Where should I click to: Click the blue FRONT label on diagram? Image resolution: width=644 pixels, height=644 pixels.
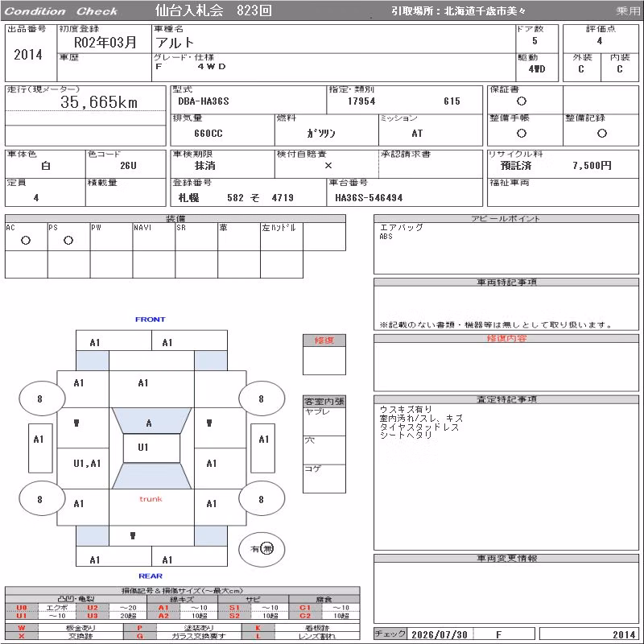151,320
